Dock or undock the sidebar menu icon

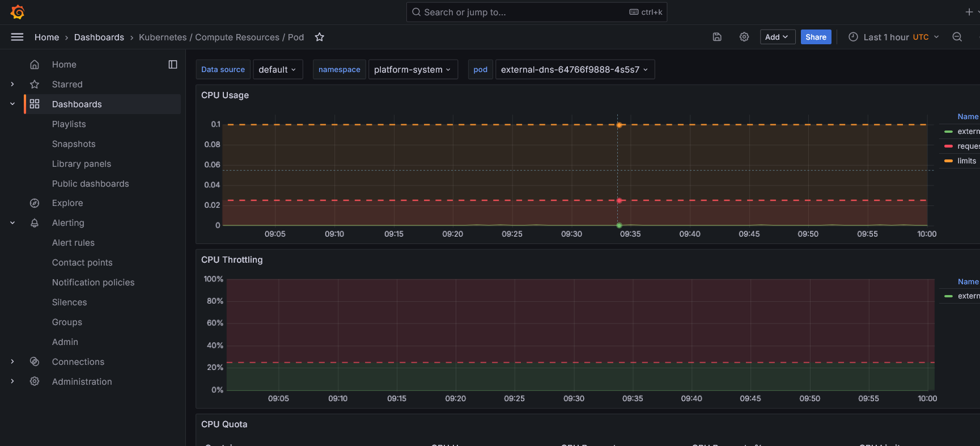[x=173, y=65]
